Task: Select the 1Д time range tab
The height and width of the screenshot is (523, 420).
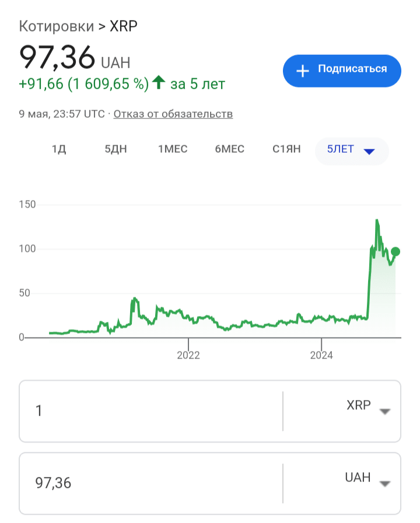Action: tap(59, 149)
